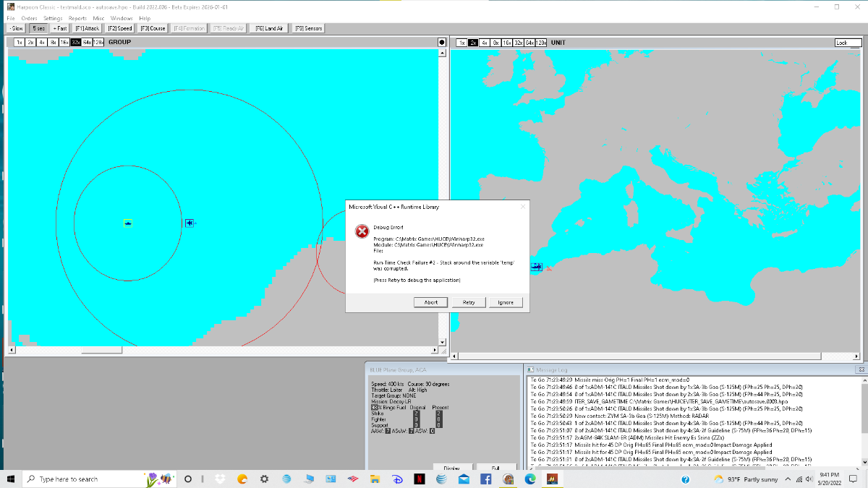Screen dimensions: 868x488
Task: Select the blue aircraft icon on Unit map
Action: click(536, 267)
